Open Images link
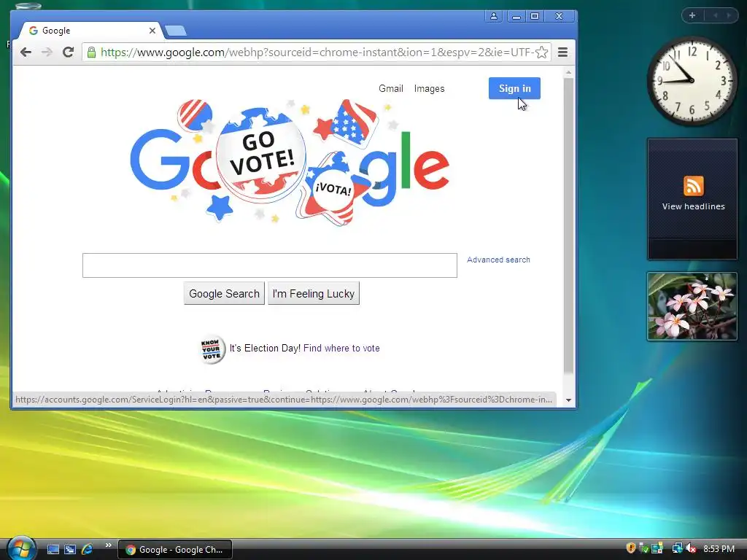747x560 pixels. [429, 88]
